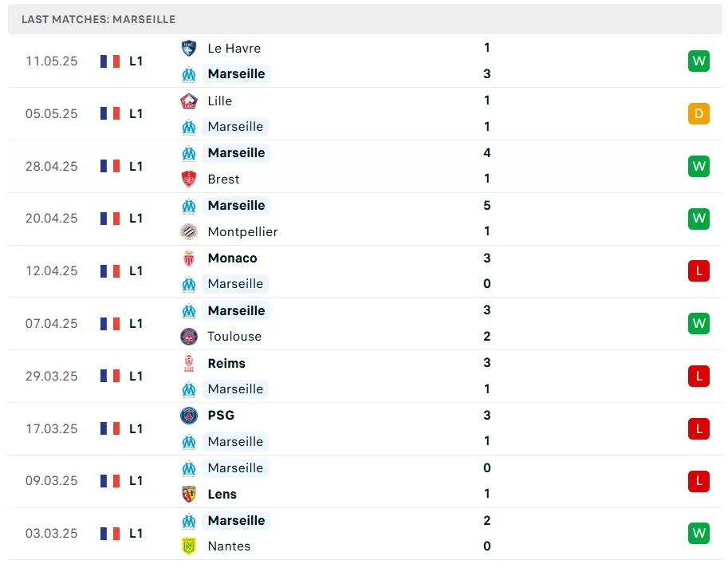
Task: Open the Toulouse team link
Action: pos(234,336)
